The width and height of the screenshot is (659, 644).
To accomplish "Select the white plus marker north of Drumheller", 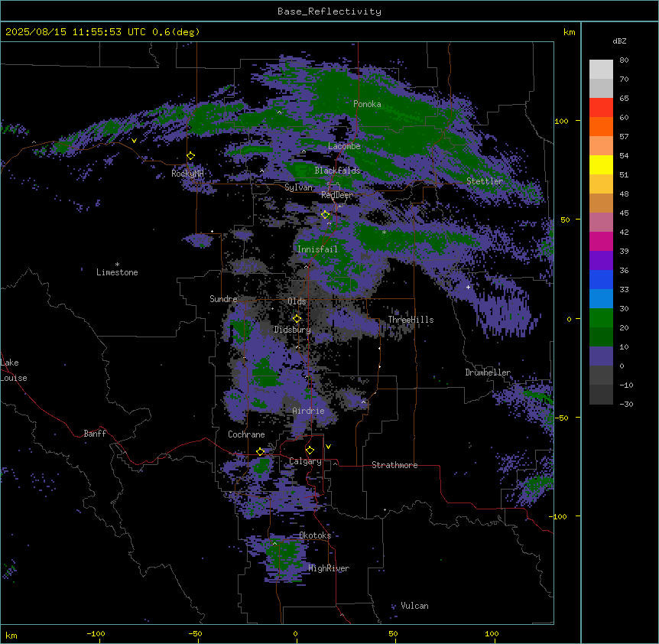I will pyautogui.click(x=468, y=287).
